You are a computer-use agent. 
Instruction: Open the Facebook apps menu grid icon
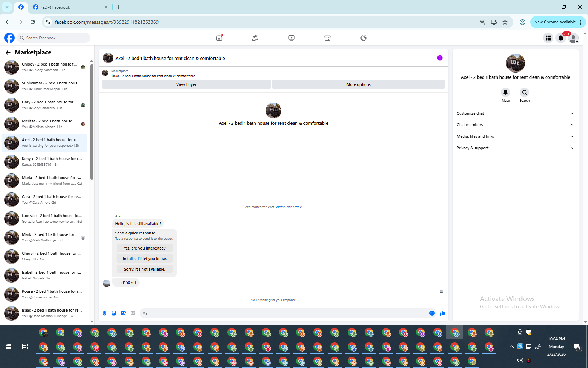coord(548,38)
